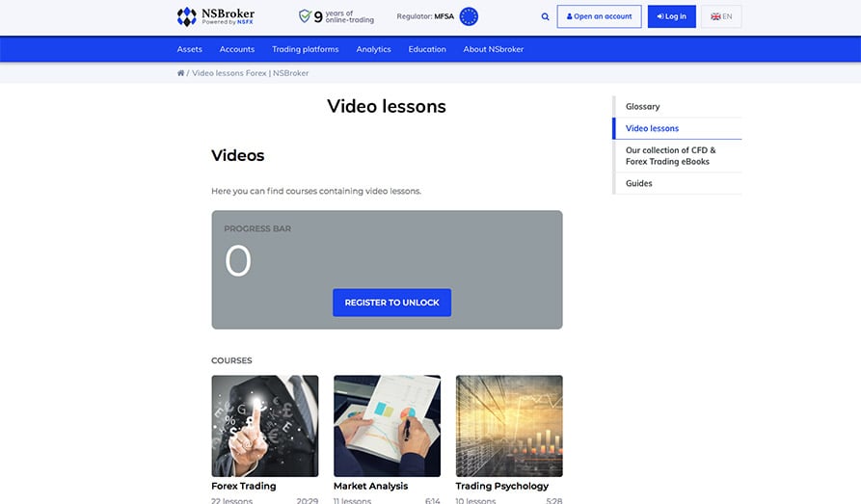This screenshot has width=861, height=504.
Task: Open the Analytics menu
Action: tap(373, 49)
